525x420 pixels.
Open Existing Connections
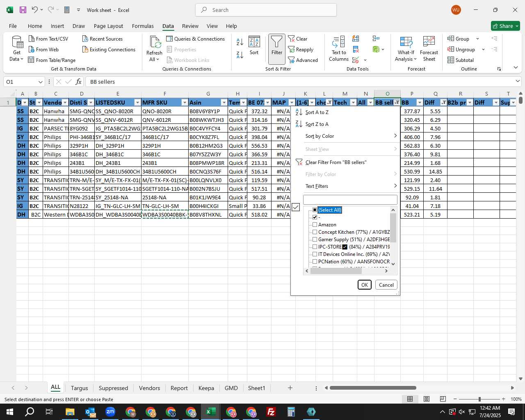coord(109,49)
